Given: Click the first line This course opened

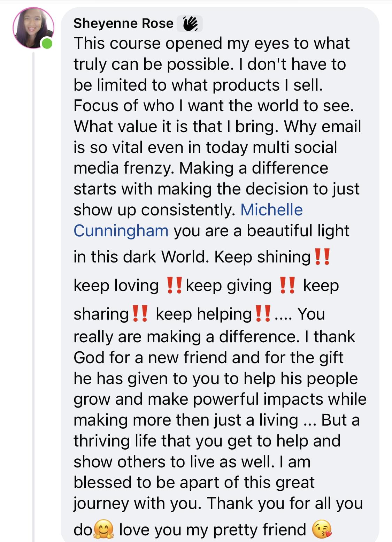Looking at the screenshot, I should (x=212, y=44).
